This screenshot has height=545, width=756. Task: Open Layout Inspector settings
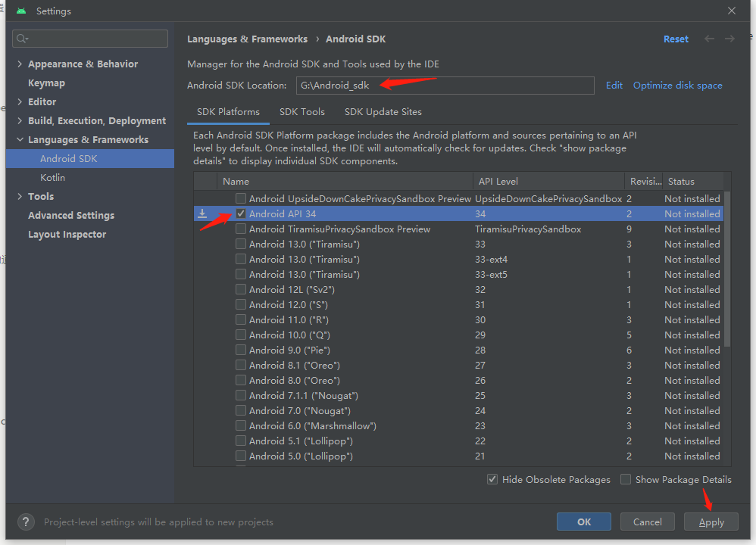pos(67,234)
